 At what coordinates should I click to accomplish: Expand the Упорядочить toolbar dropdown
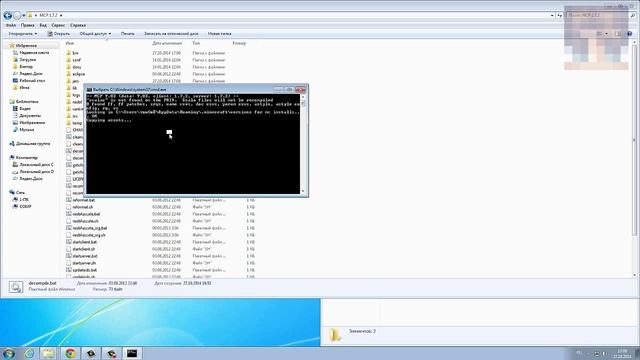tap(23, 34)
